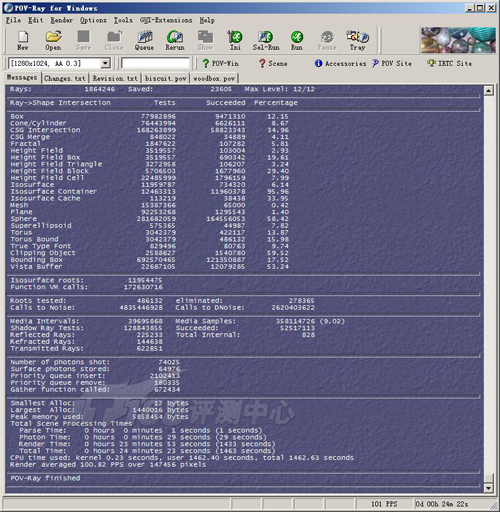This screenshot has height=512, width=500.
Task: Open the IRTC Site link
Action: click(x=450, y=63)
